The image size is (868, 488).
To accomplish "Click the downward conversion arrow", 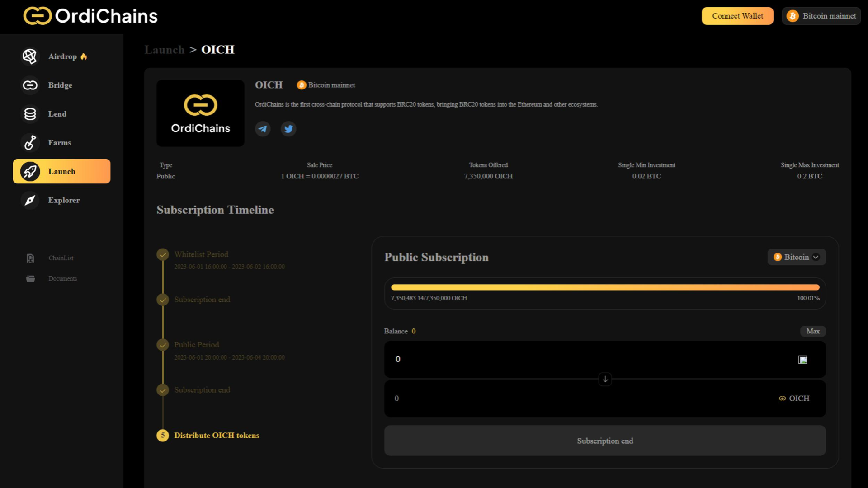I will [605, 379].
